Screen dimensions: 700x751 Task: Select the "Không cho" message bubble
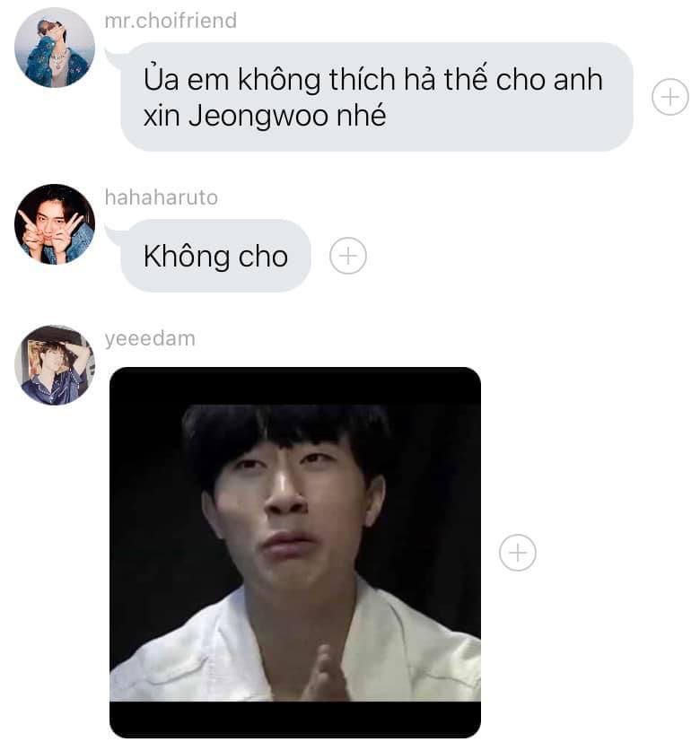pos(215,256)
